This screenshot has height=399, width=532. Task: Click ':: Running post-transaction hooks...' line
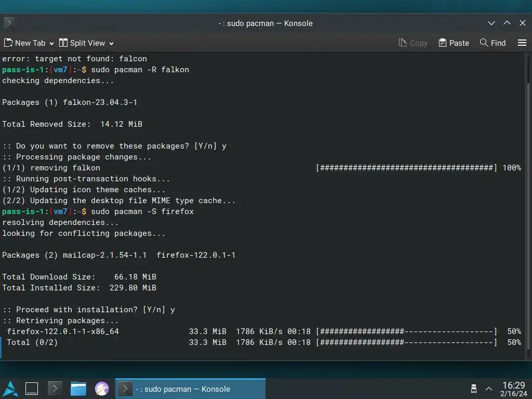(x=86, y=179)
